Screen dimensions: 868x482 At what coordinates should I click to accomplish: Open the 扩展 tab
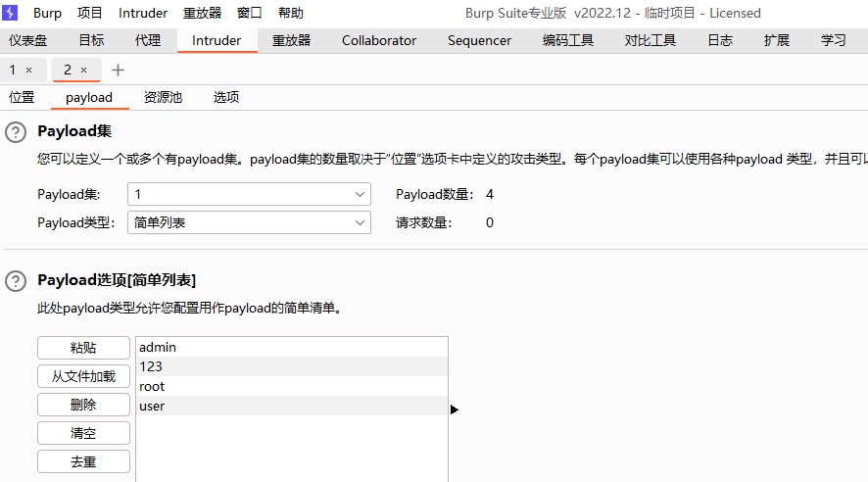tap(776, 40)
